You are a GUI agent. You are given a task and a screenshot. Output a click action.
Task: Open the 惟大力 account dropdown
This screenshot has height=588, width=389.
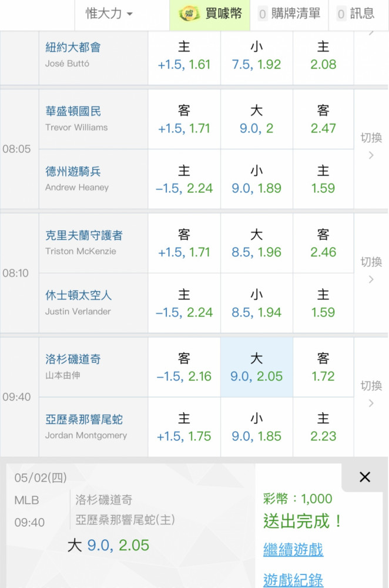(x=109, y=14)
